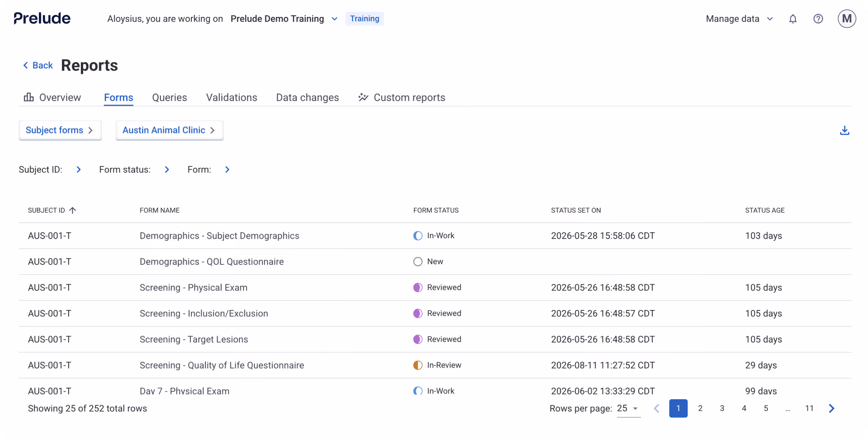Go to page 3

click(722, 408)
